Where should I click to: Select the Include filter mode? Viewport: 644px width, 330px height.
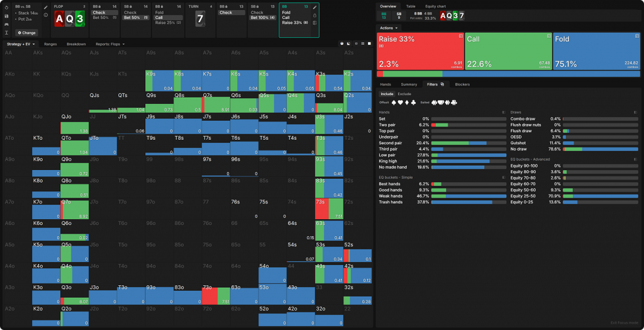(x=387, y=94)
